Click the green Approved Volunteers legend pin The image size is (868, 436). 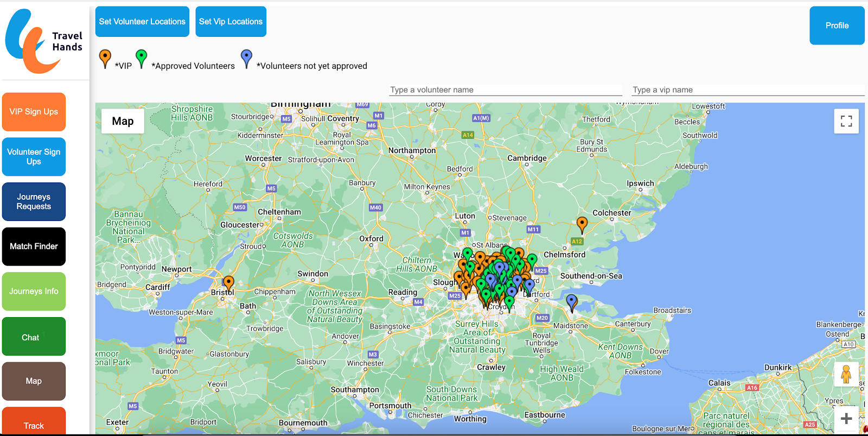(x=141, y=59)
